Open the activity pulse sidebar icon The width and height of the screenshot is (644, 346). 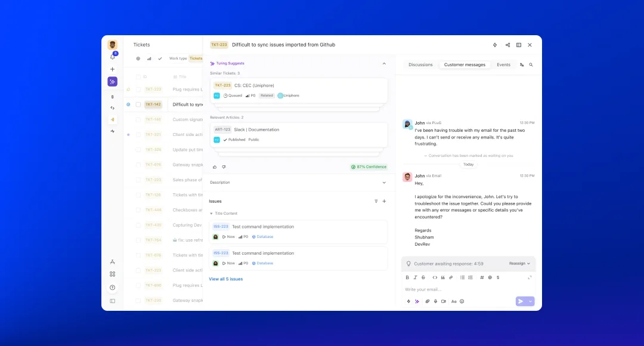point(112,131)
